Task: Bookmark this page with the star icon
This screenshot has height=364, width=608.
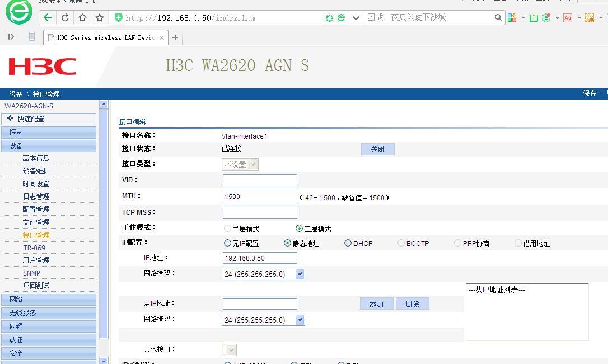Action: pos(100,17)
